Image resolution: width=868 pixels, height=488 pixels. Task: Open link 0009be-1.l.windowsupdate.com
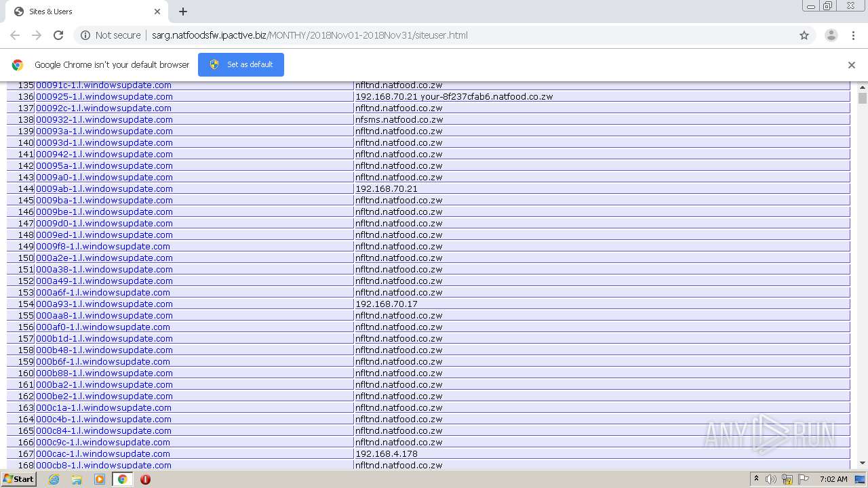(x=104, y=212)
